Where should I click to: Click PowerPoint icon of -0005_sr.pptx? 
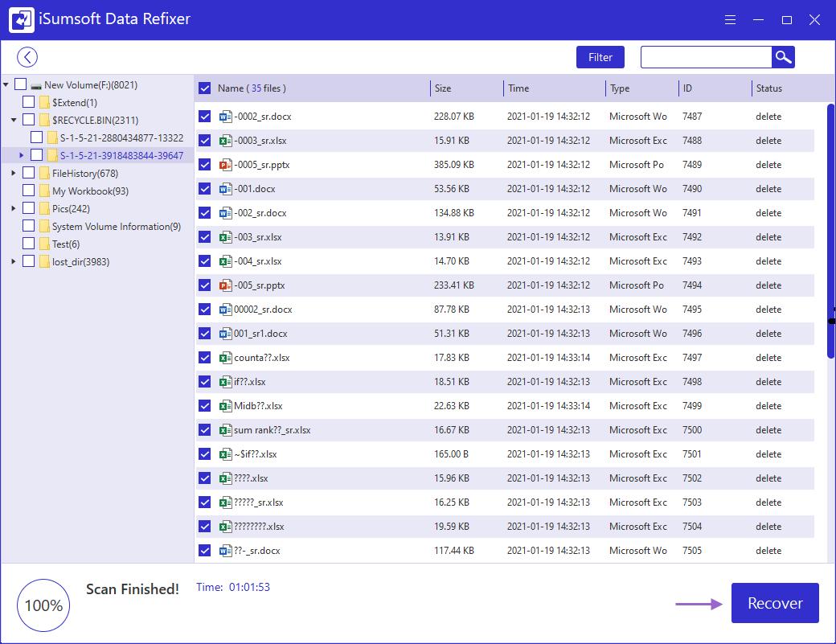click(x=226, y=164)
